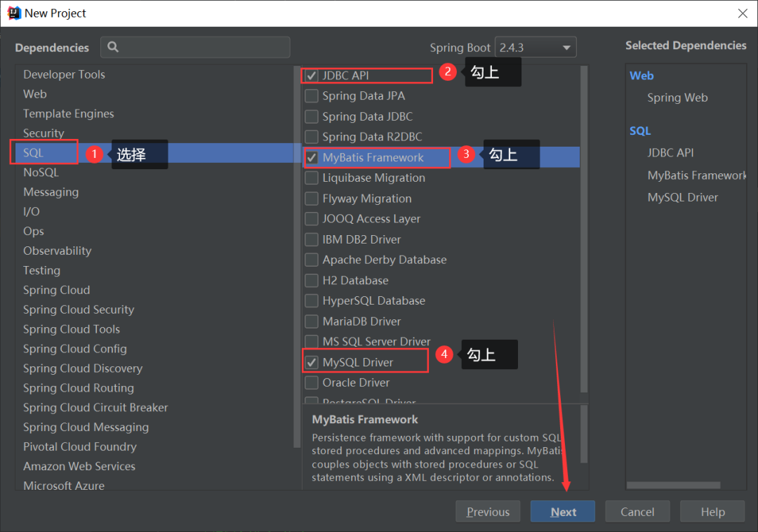This screenshot has height=532, width=758.
Task: Select the I/O category
Action: pos(32,212)
